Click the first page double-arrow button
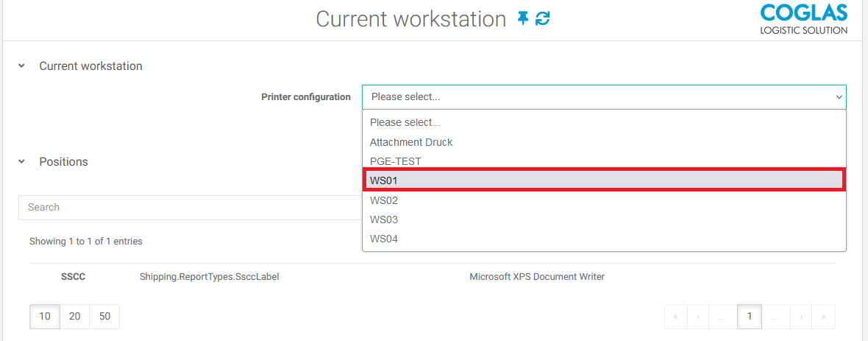 675,317
